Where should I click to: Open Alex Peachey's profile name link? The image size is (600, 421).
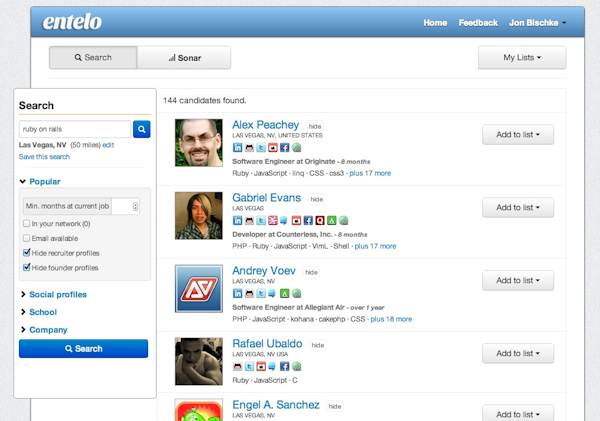(266, 125)
